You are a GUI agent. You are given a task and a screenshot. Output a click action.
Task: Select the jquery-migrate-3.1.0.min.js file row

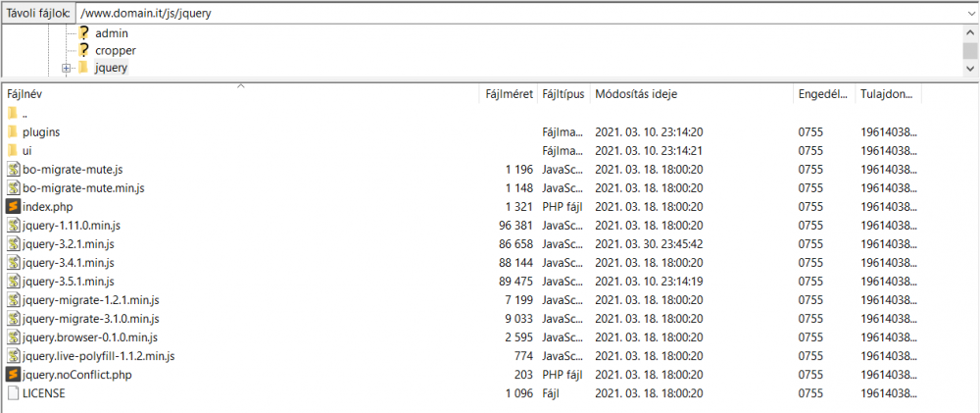462,319
